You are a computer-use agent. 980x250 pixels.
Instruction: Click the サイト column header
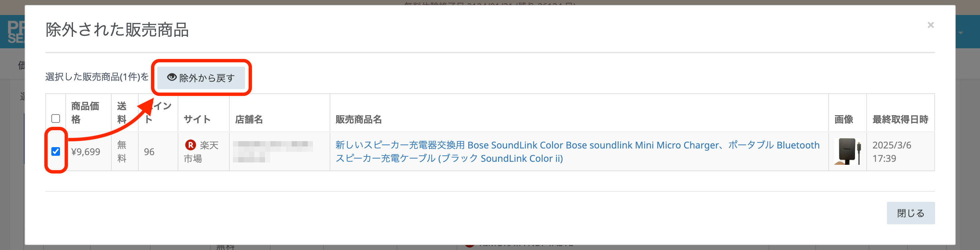[x=197, y=119]
